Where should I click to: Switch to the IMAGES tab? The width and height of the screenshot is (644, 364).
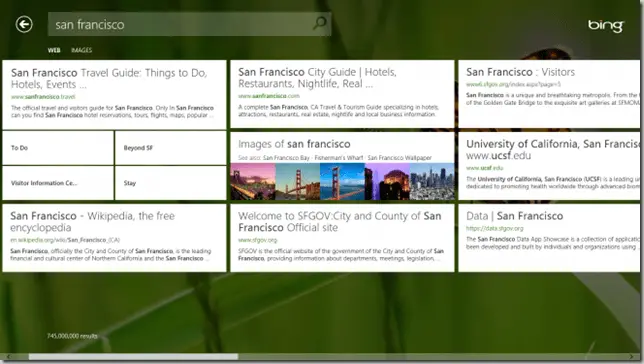(81, 50)
